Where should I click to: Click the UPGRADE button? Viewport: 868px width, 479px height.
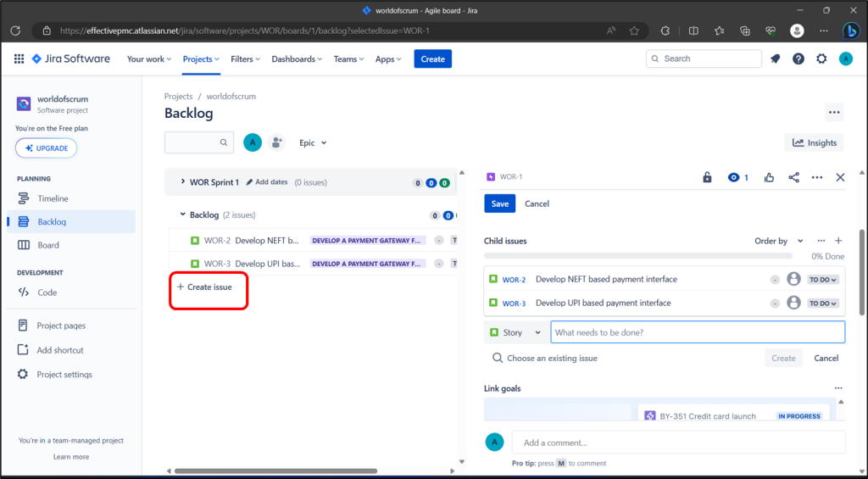pos(46,148)
